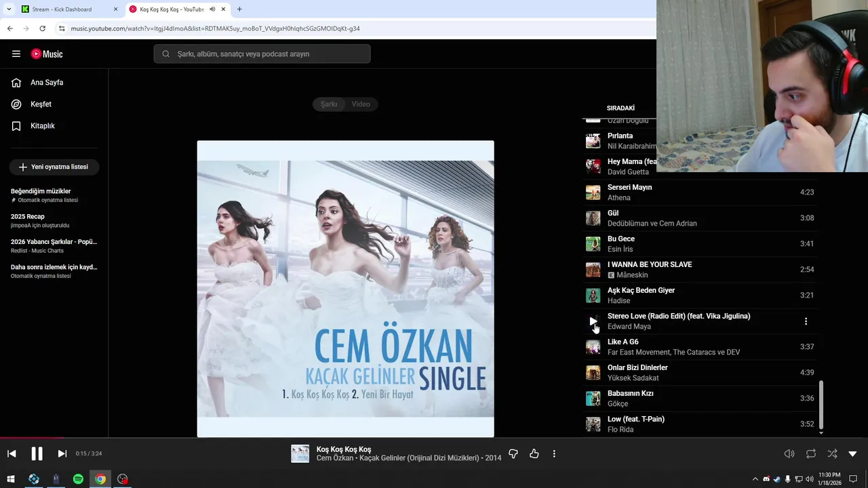Click the Cem Özkan album artwork
This screenshot has height=488, width=868.
[x=345, y=289]
